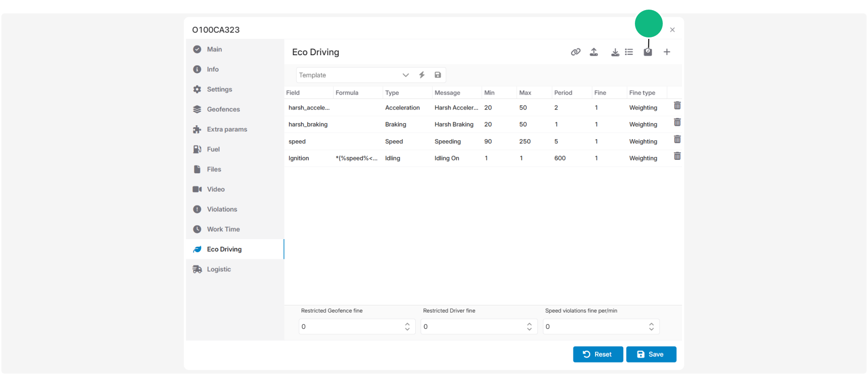Viewport: 868px width, 375px height.
Task: Click the upload icon in Eco Driving header
Action: click(x=594, y=52)
